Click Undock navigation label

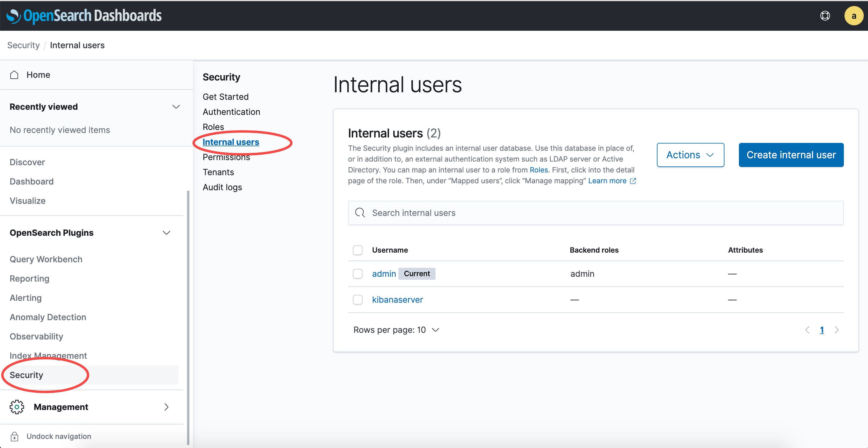pos(59,436)
